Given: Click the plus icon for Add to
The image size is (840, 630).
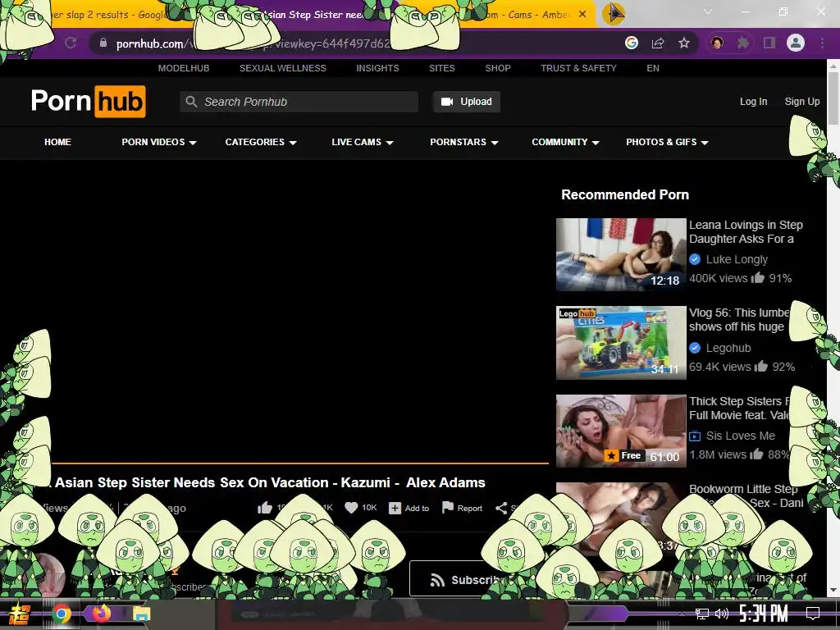Looking at the screenshot, I should [395, 508].
